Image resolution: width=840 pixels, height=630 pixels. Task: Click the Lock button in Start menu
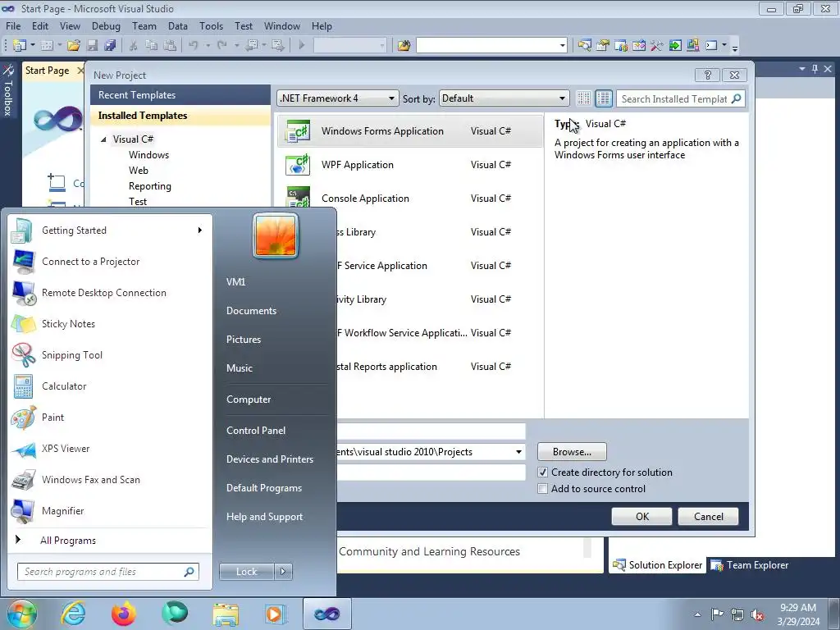point(246,572)
